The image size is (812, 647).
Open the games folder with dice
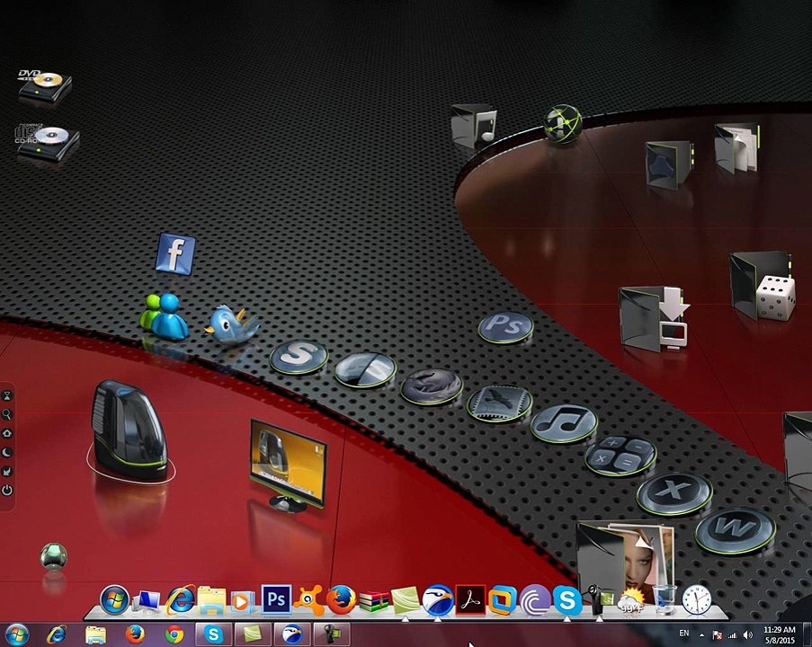click(x=763, y=286)
